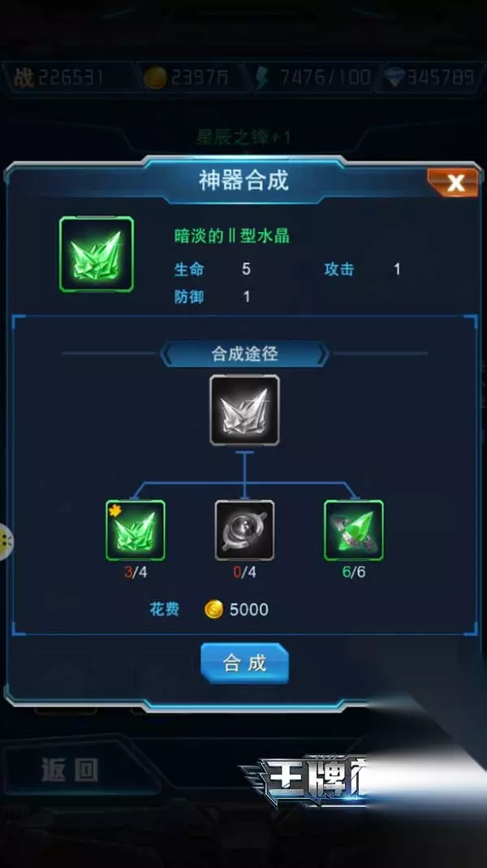Tap the gold coin currency in top bar
This screenshot has width=487, height=868.
pos(155,77)
